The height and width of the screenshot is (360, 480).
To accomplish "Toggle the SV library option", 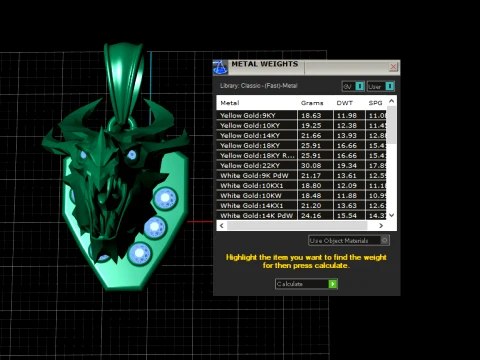I will [x=353, y=86].
